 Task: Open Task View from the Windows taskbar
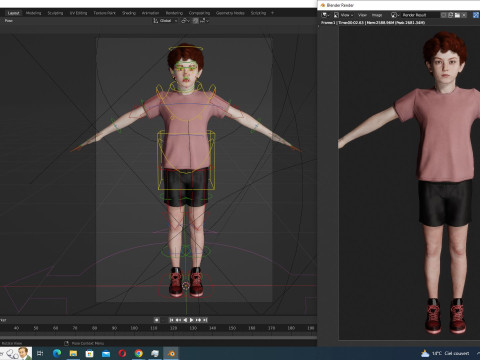click(x=40, y=353)
